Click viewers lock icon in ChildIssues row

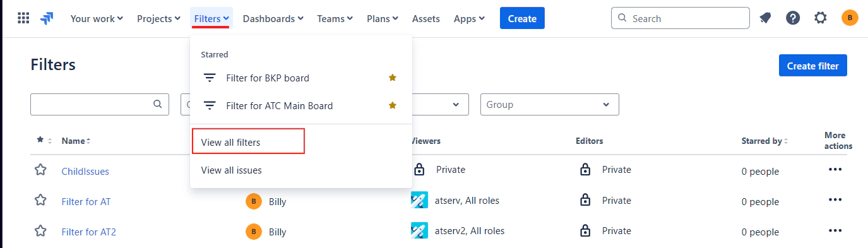419,169
